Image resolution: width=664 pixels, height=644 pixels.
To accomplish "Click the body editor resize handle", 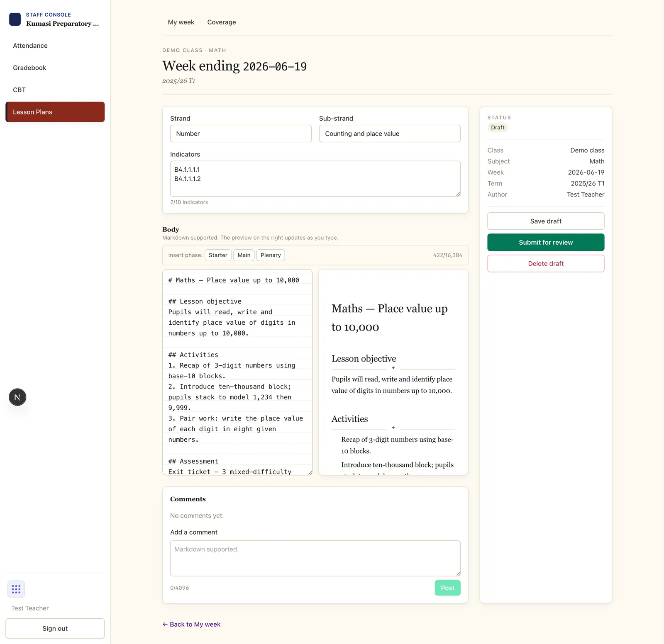I will (310, 472).
